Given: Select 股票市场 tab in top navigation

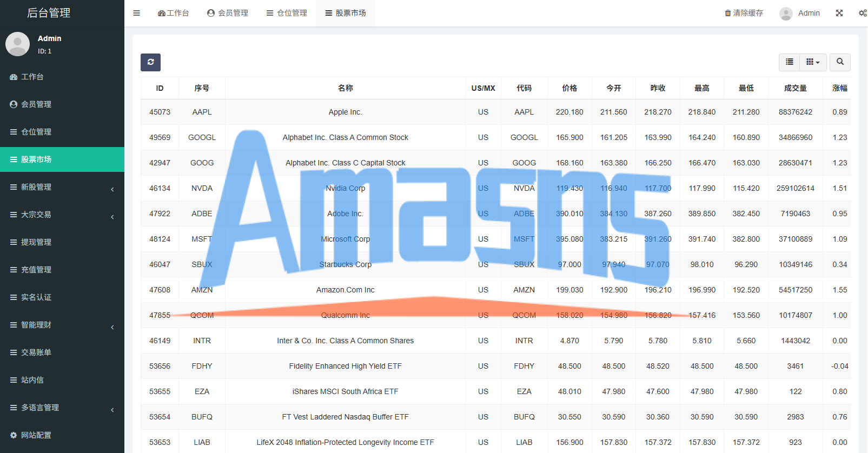Looking at the screenshot, I should coord(346,13).
